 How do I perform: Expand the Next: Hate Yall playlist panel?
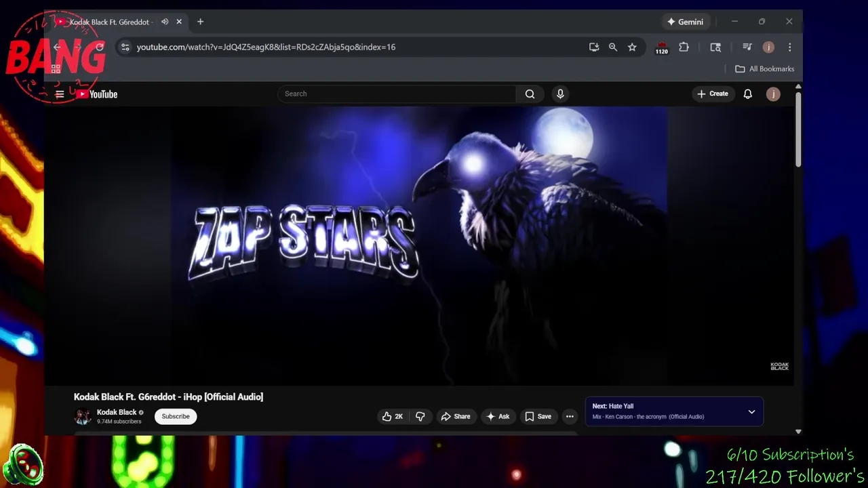(x=751, y=411)
